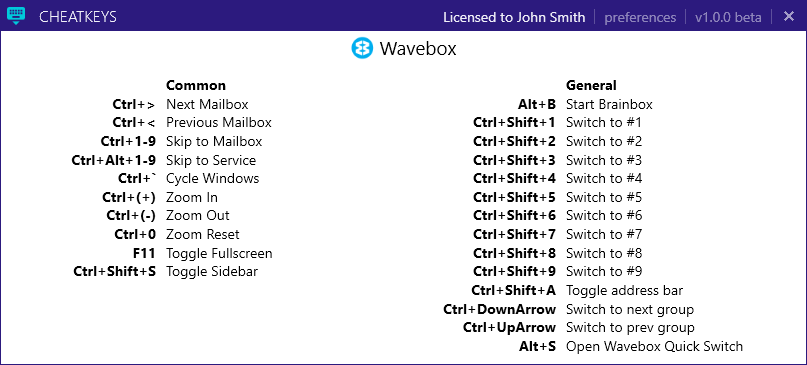This screenshot has width=807, height=365.
Task: Click the Common section heading
Action: click(x=196, y=85)
